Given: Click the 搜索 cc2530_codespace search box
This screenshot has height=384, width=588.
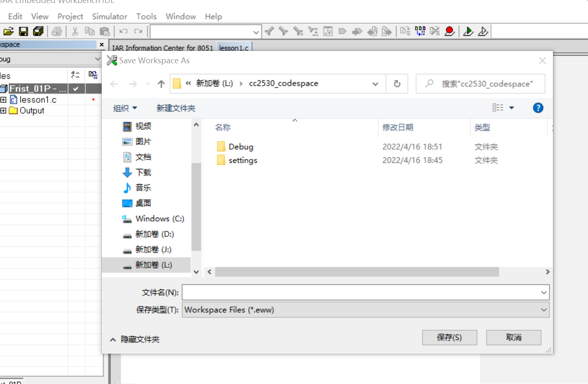Looking at the screenshot, I should 481,84.
